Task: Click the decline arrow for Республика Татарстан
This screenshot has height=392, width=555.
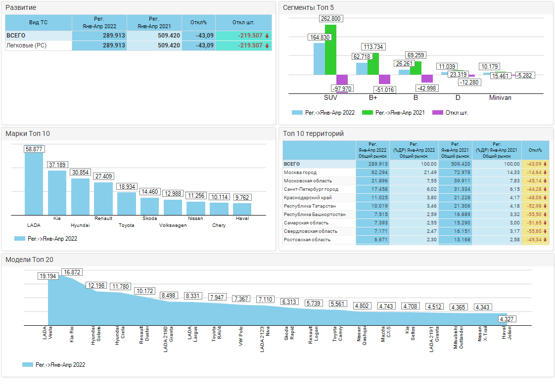Action: 545,206
